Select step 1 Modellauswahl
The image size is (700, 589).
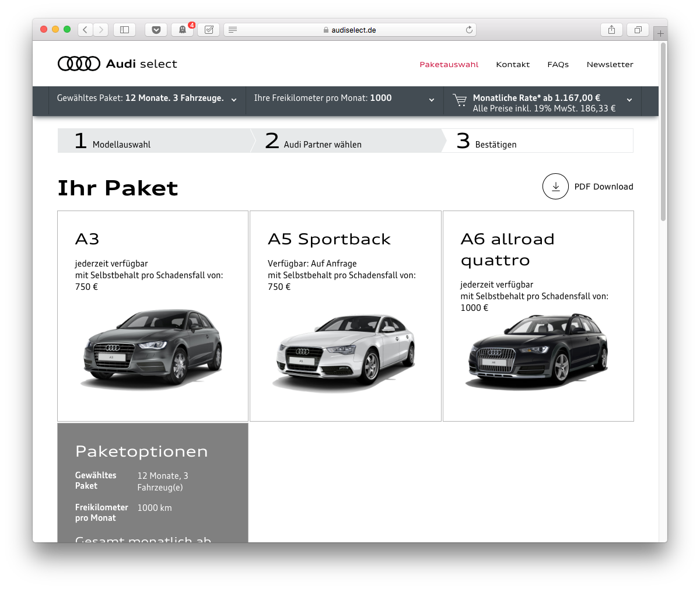pos(154,141)
